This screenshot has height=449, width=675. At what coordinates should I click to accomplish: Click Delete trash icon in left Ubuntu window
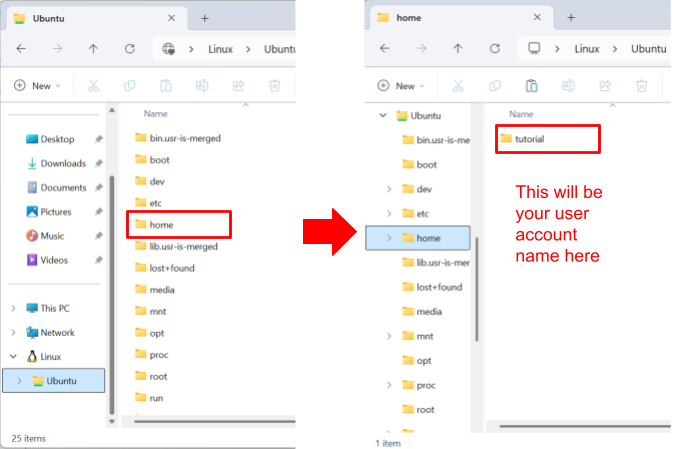point(275,86)
